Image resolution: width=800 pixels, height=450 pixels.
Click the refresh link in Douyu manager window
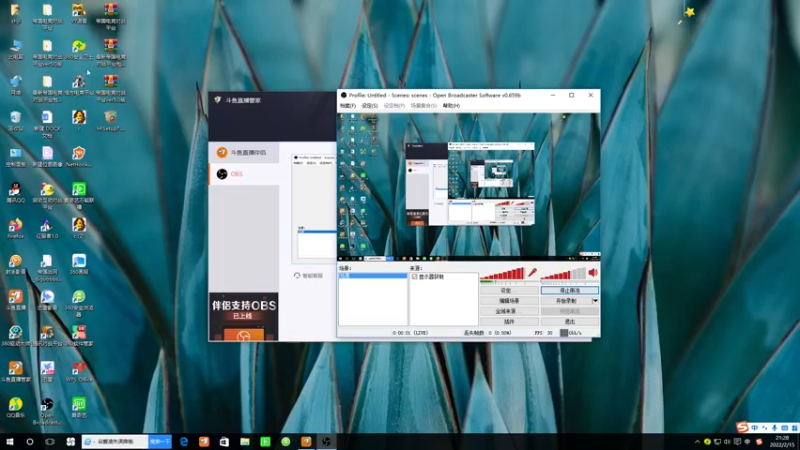coord(308,276)
